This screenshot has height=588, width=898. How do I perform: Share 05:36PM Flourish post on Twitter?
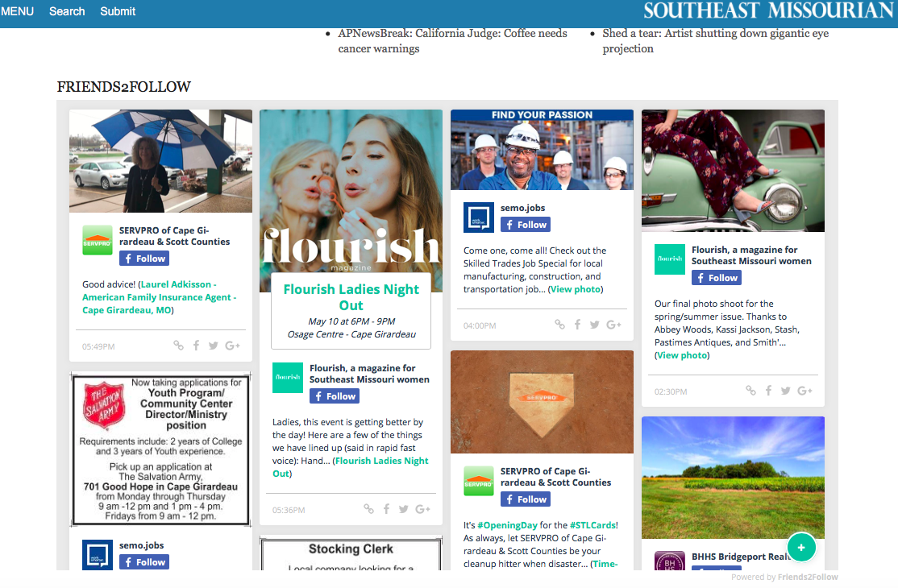[404, 509]
